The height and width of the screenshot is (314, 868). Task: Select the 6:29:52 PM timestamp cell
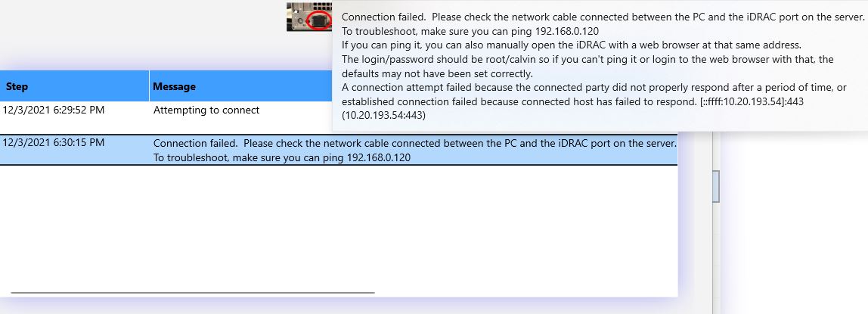54,110
